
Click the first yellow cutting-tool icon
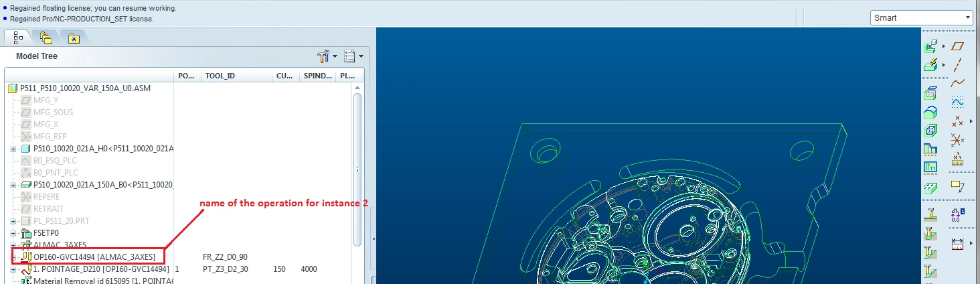(x=930, y=214)
